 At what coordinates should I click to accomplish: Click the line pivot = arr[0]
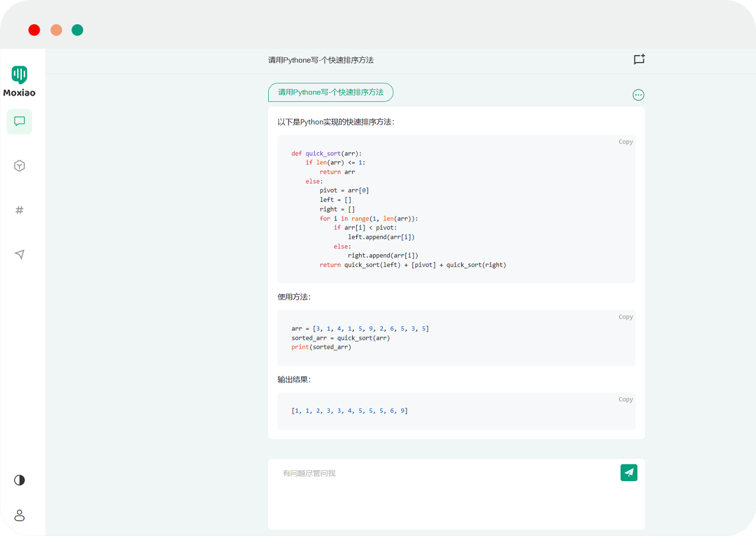[344, 190]
